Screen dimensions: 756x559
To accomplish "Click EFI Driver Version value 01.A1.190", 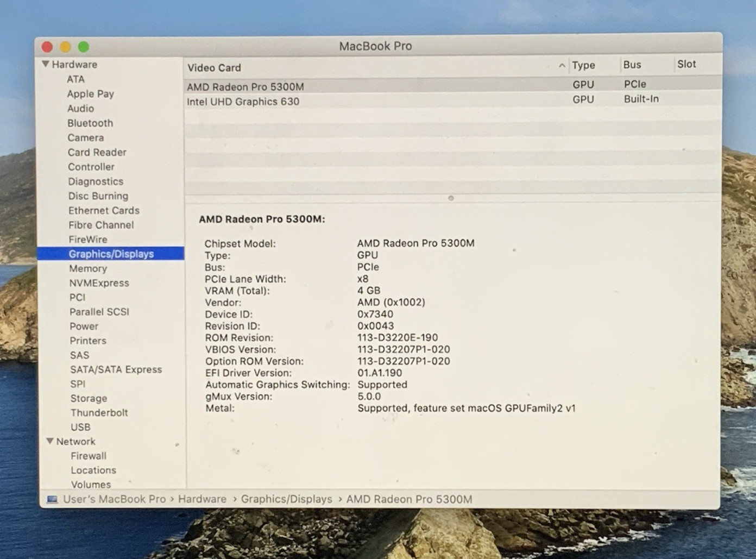I will tap(380, 373).
